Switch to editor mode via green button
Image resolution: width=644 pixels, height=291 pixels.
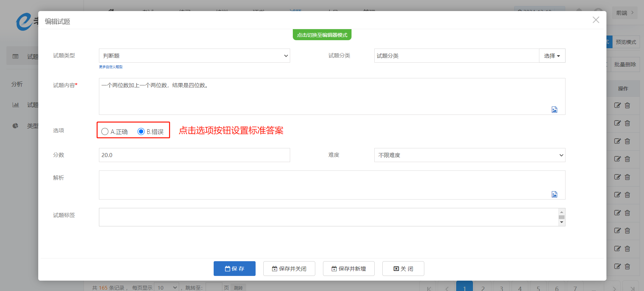click(322, 35)
